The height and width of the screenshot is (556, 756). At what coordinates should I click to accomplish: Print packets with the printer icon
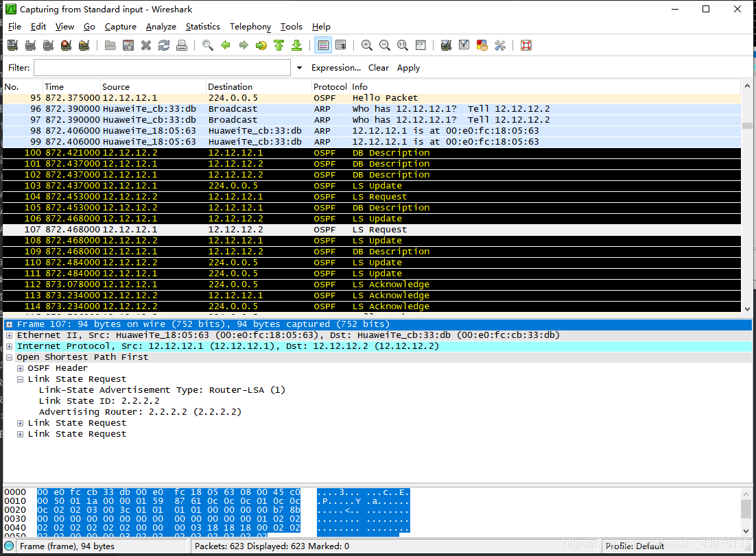[x=182, y=45]
